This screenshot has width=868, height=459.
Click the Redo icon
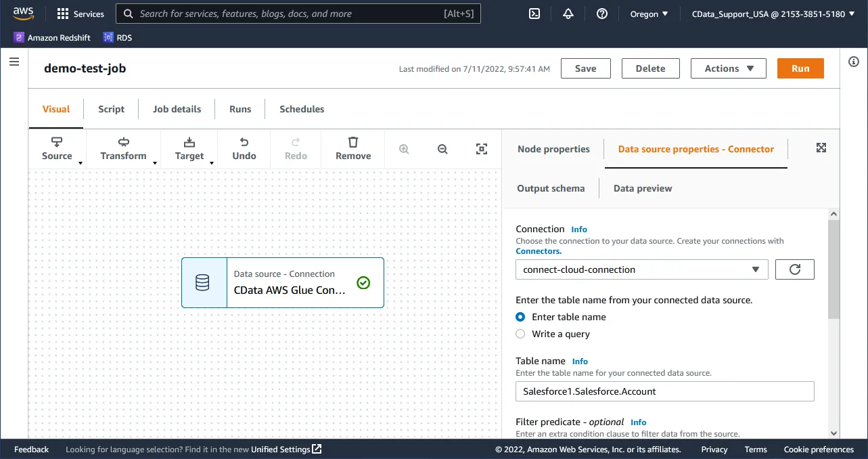pos(296,148)
